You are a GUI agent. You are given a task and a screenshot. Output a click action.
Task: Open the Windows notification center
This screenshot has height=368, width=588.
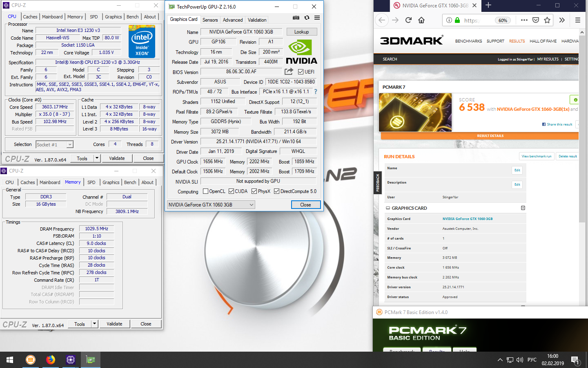coord(575,360)
